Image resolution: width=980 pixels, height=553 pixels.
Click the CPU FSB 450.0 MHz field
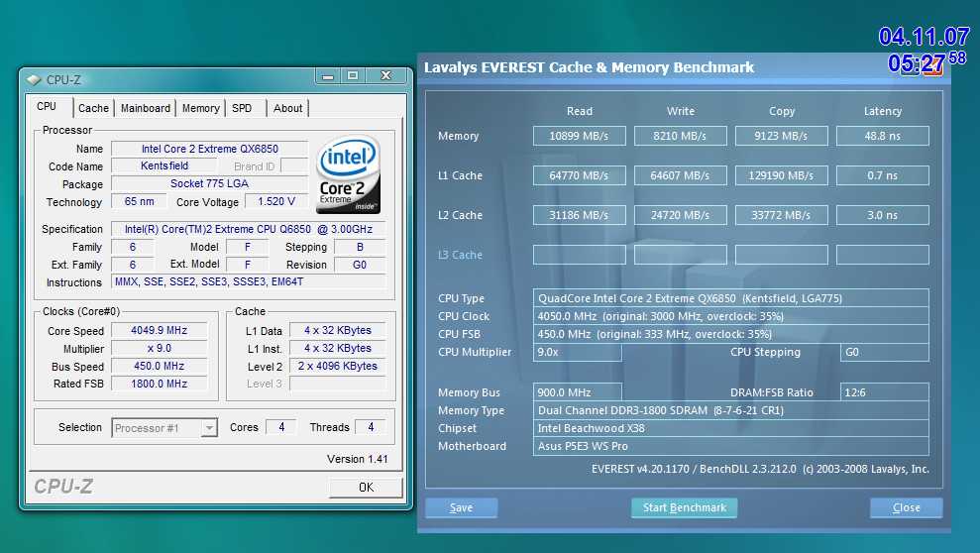point(730,334)
